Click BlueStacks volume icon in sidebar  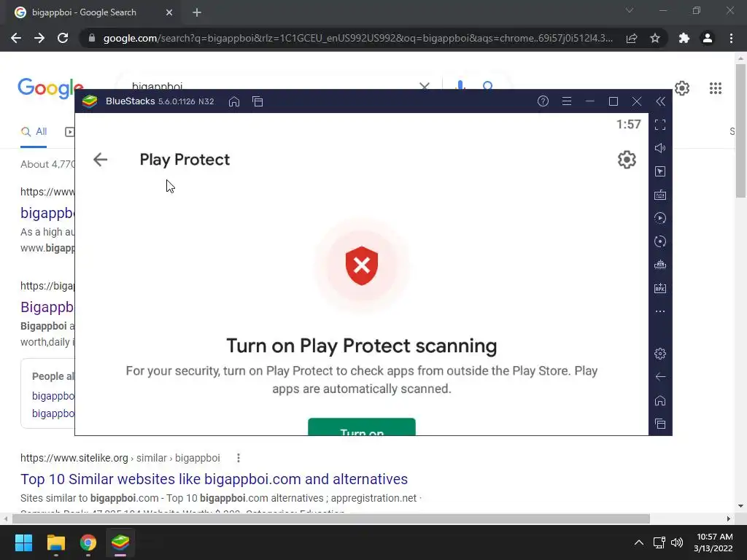tap(659, 148)
